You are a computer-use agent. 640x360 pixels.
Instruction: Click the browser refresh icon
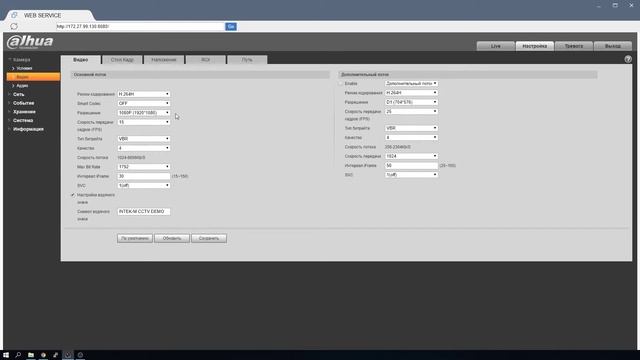[14, 27]
